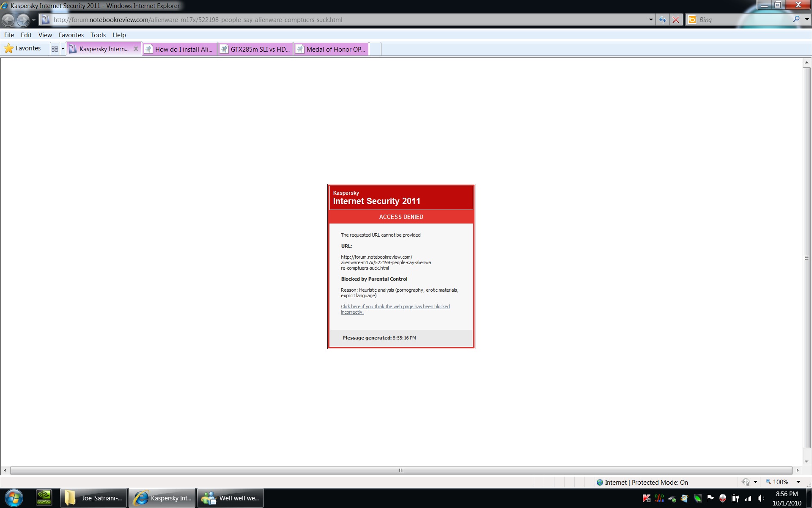Switch to 'Medal of Honor OP...' tab

[x=332, y=49]
